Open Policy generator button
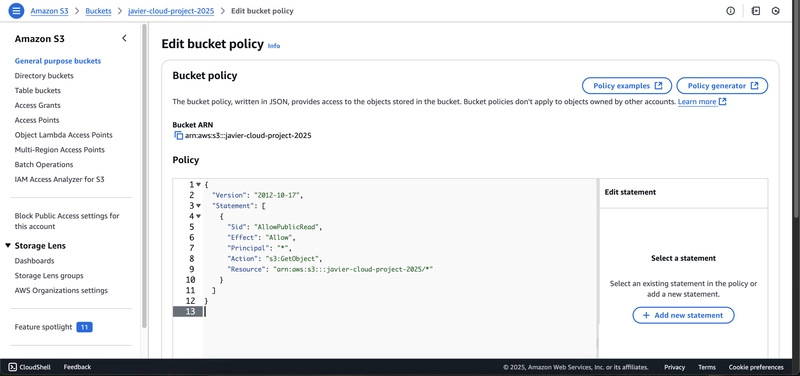This screenshot has height=376, width=800. tap(722, 86)
